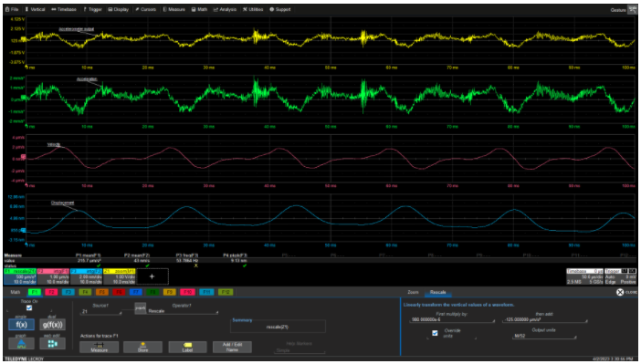Viewport: 641px width, 364px height.
Task: Click the graph mode icon button
Action: (x=21, y=344)
